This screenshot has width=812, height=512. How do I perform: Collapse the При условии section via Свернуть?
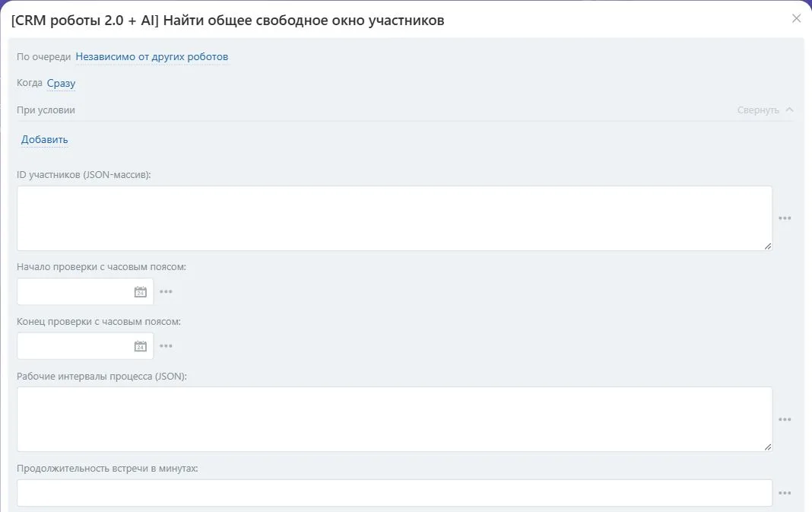coord(757,110)
